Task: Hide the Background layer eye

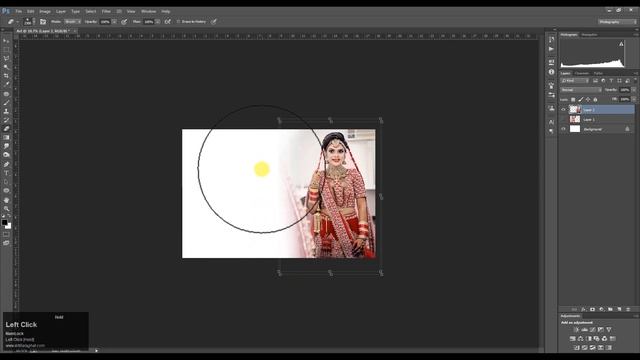Action: (563, 129)
